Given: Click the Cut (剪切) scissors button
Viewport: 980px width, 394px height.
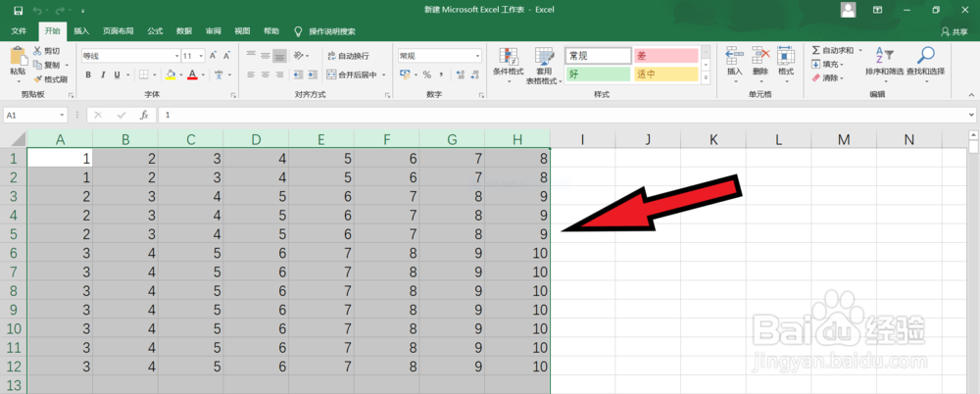Looking at the screenshot, I should (x=47, y=51).
